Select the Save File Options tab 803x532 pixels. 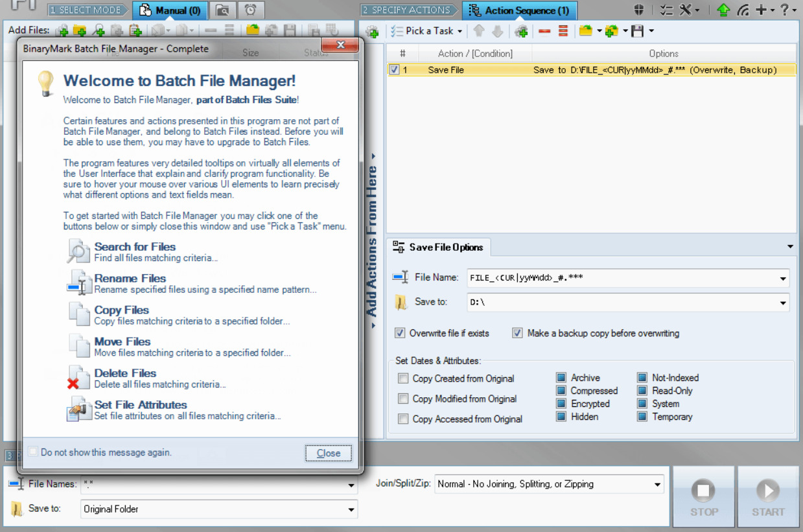439,247
